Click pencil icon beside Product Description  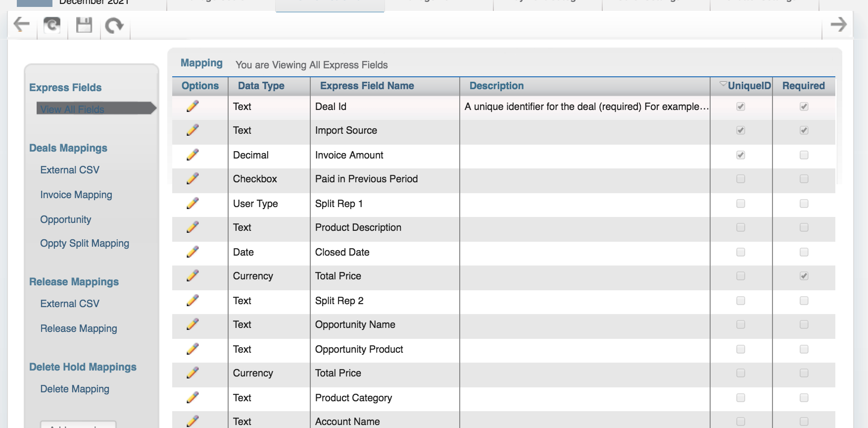(x=193, y=227)
